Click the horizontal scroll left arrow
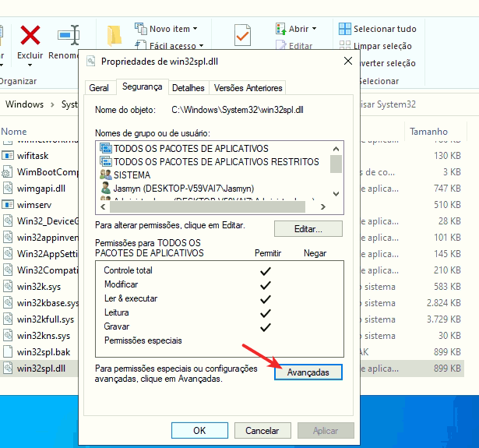 (x=103, y=207)
